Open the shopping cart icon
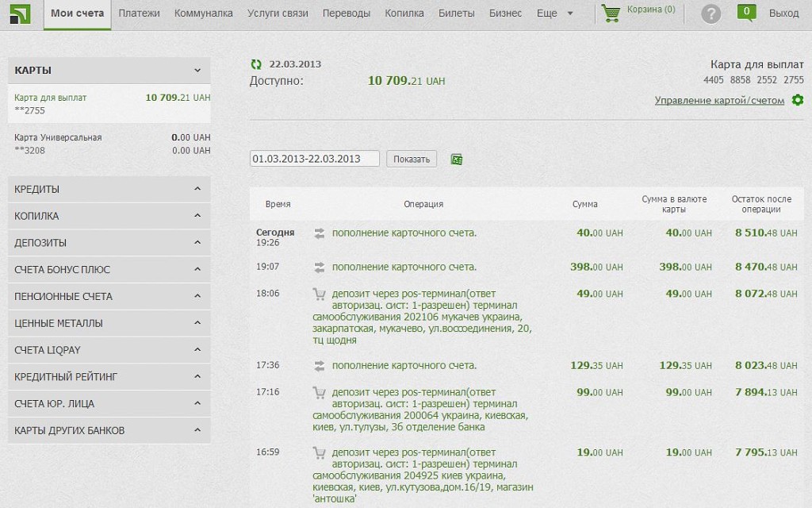This screenshot has width=812, height=508. [x=611, y=13]
